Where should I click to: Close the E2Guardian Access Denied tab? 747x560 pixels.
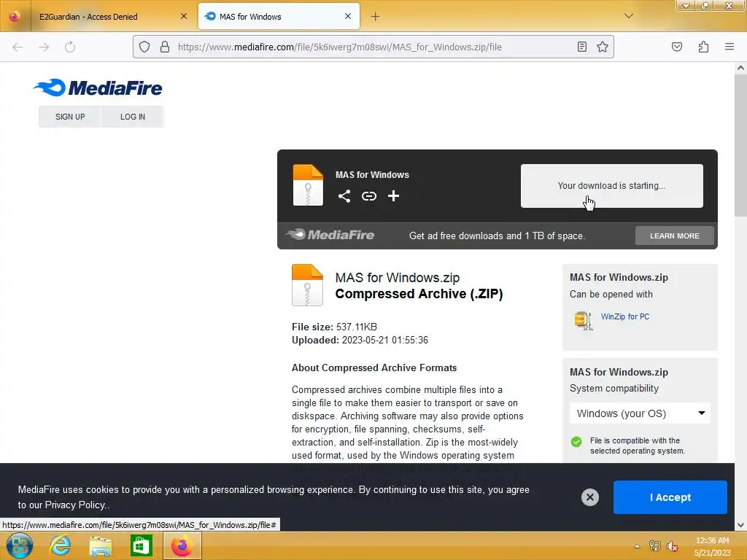184,16
